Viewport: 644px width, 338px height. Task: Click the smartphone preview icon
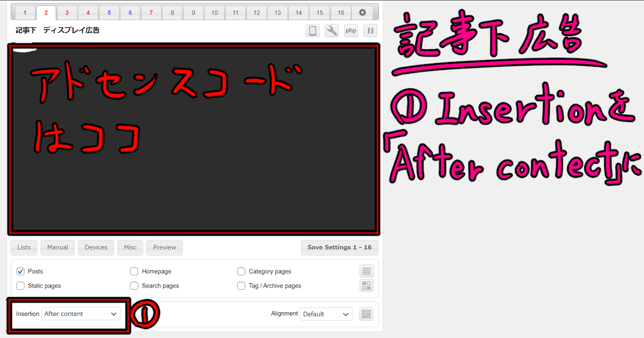click(x=312, y=31)
